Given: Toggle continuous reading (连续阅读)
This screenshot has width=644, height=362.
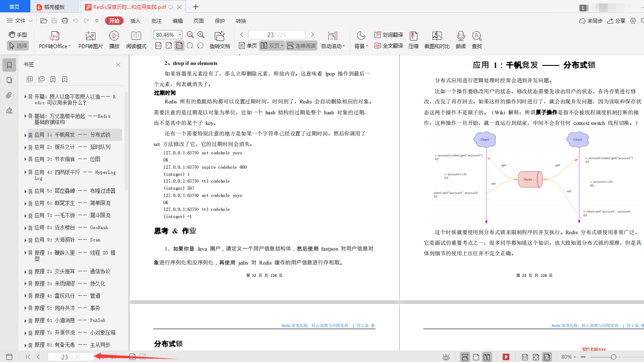Looking at the screenshot, I should pyautogui.click(x=301, y=46).
